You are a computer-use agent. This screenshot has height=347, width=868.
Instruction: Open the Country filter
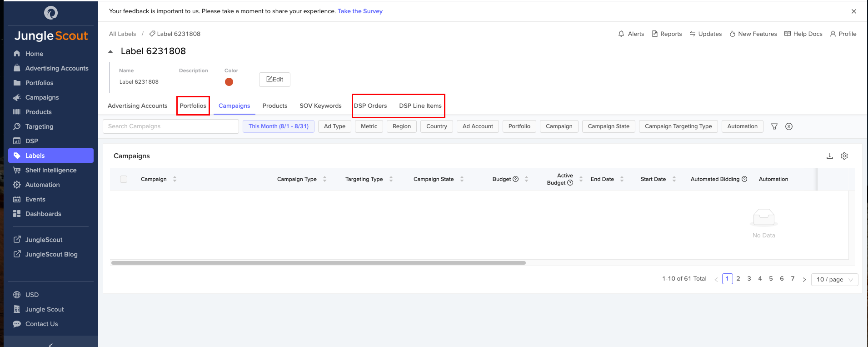437,126
